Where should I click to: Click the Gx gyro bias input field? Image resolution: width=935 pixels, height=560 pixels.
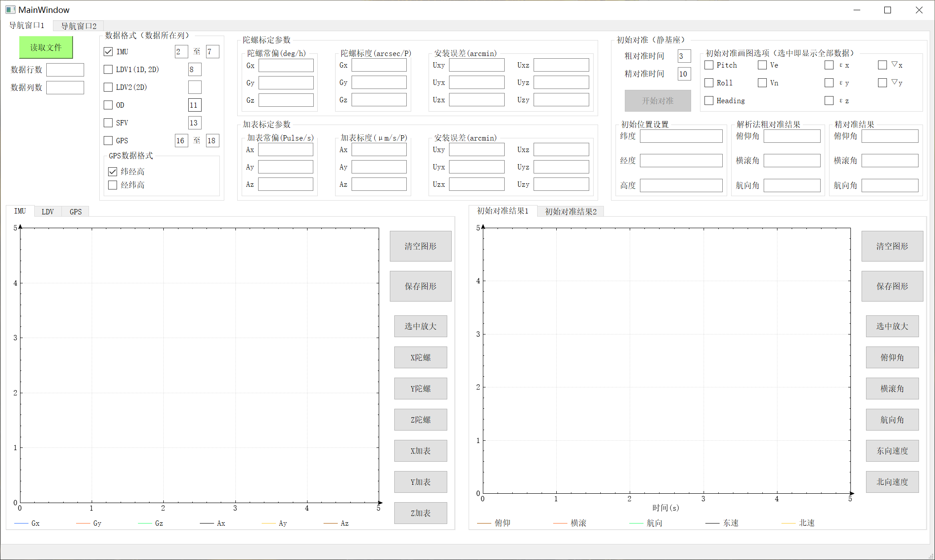pyautogui.click(x=286, y=65)
